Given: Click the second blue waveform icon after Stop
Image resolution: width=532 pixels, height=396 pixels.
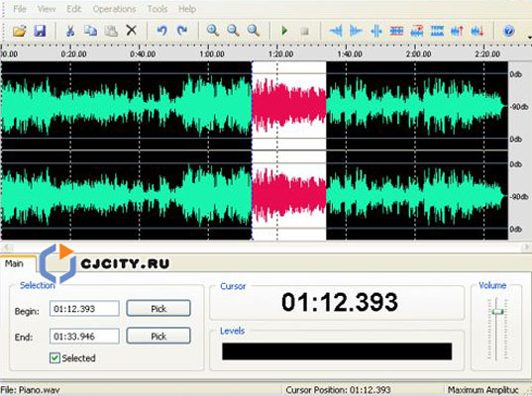Looking at the screenshot, I should [x=356, y=32].
